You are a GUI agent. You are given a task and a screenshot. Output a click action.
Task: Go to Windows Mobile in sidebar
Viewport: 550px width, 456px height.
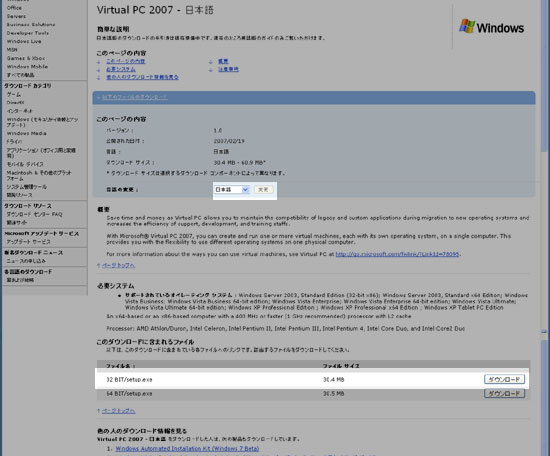(27, 67)
